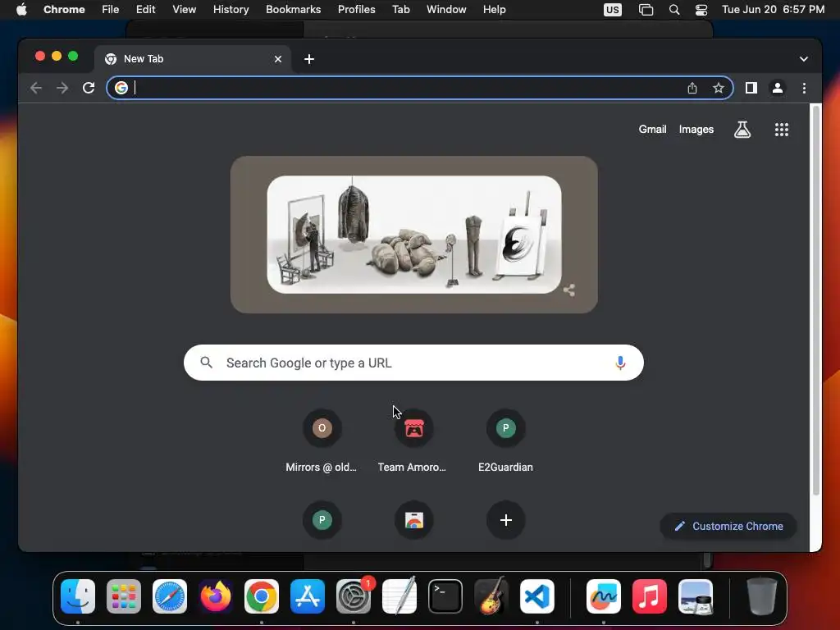Viewport: 840px width, 630px height.
Task: Reload the page with the refresh icon
Action: click(89, 88)
